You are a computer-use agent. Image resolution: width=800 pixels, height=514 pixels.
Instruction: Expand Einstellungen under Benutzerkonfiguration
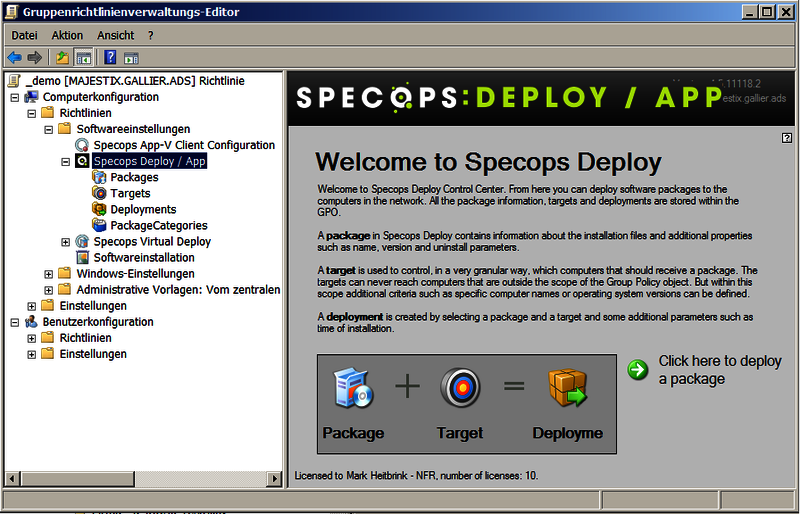coord(32,354)
